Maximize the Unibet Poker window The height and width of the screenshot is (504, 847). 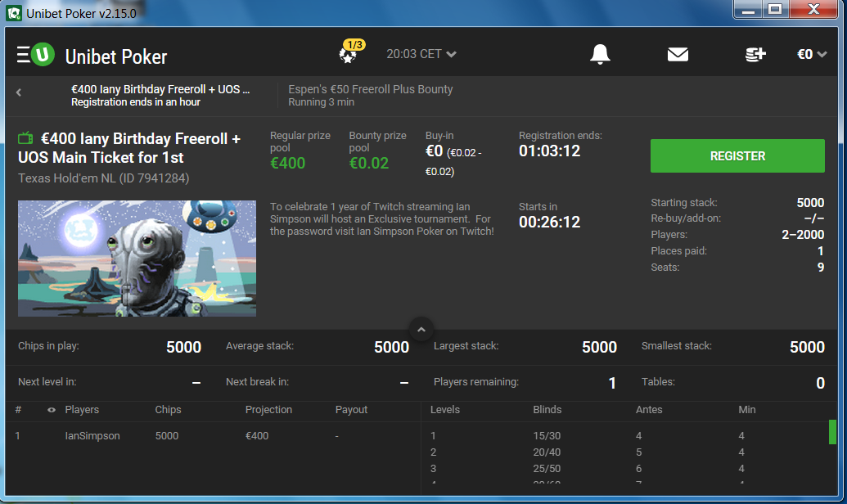tap(775, 10)
